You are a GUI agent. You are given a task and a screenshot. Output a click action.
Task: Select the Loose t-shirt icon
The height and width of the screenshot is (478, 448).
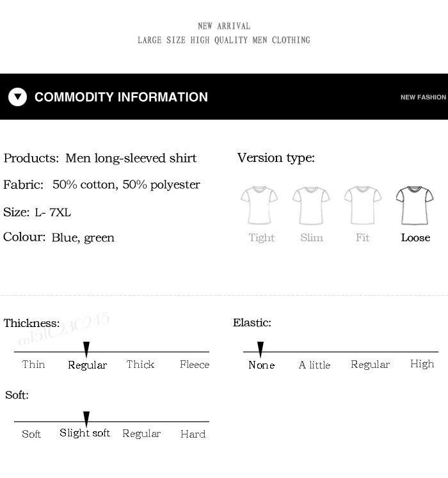click(415, 205)
